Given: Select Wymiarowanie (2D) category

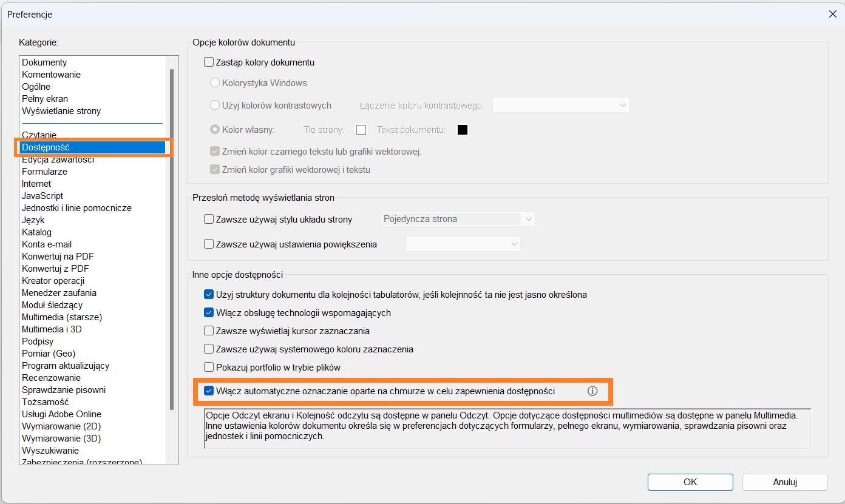Looking at the screenshot, I should pyautogui.click(x=61, y=426).
